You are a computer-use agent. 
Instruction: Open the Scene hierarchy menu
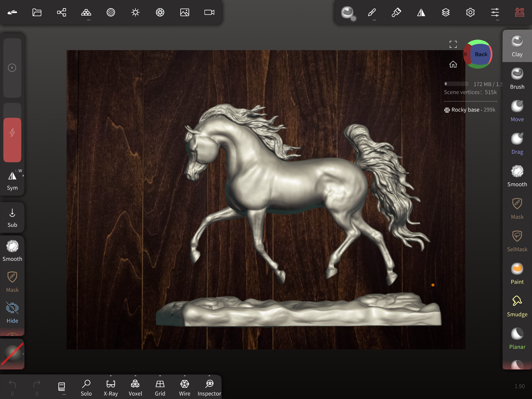point(62,13)
